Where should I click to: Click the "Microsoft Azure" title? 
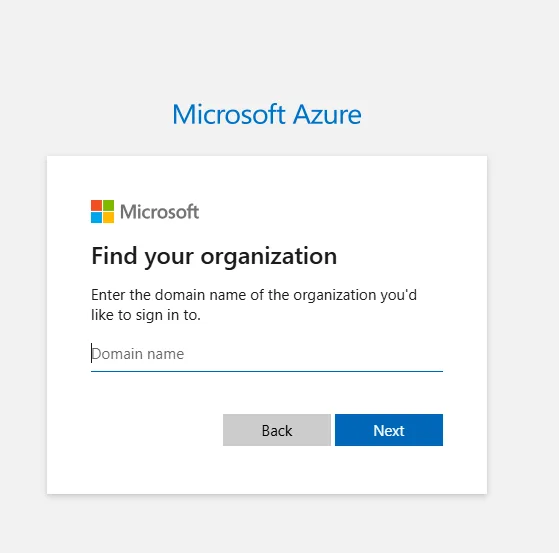coord(267,114)
